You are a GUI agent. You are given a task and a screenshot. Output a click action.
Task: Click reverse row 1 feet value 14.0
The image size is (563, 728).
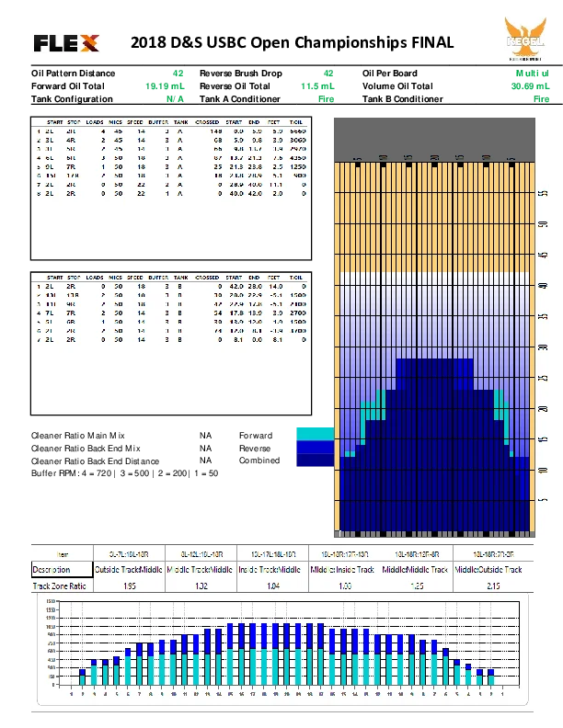tap(275, 287)
